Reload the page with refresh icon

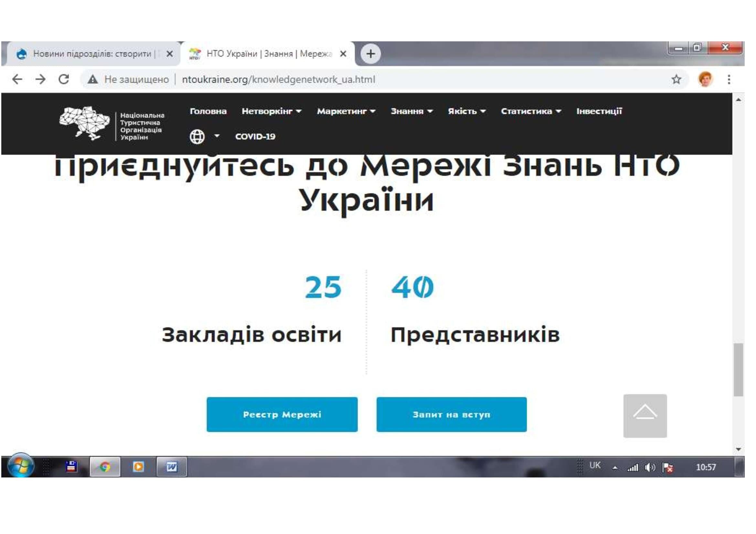pyautogui.click(x=64, y=79)
